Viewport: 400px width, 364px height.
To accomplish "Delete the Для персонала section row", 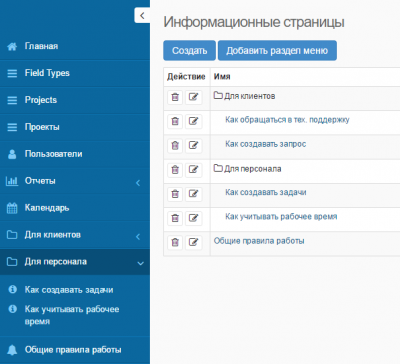I will click(x=175, y=170).
